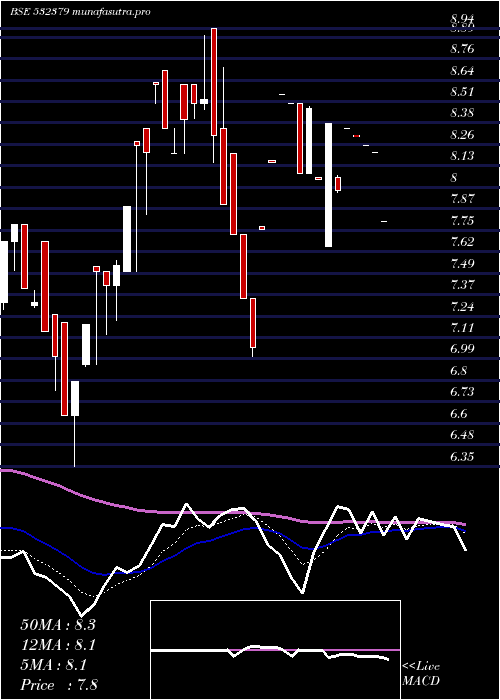Click the '50MA : 8.3' readout
The height and width of the screenshot is (700, 500).
pos(58,625)
